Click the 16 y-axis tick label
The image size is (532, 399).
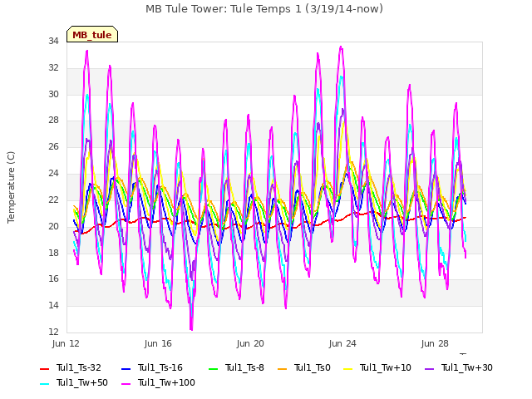click(53, 279)
